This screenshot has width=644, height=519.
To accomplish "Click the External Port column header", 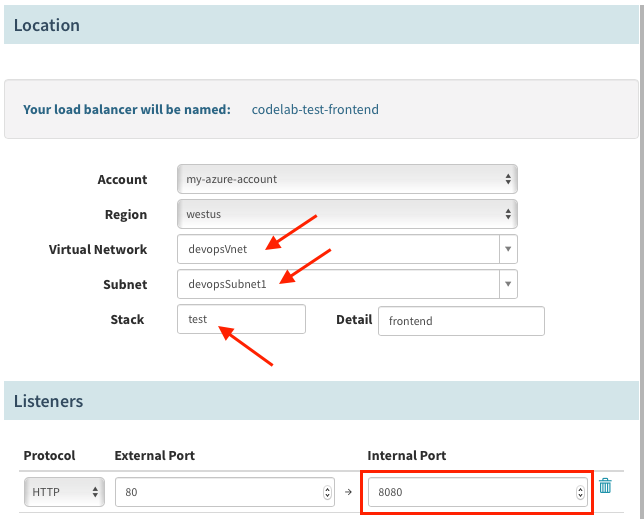I will tap(154, 455).
